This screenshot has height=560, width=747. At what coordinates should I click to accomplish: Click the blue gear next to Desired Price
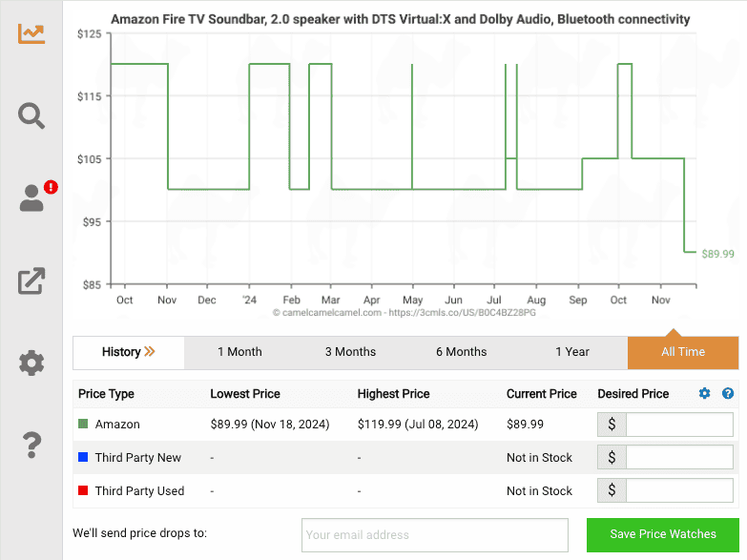pos(705,393)
